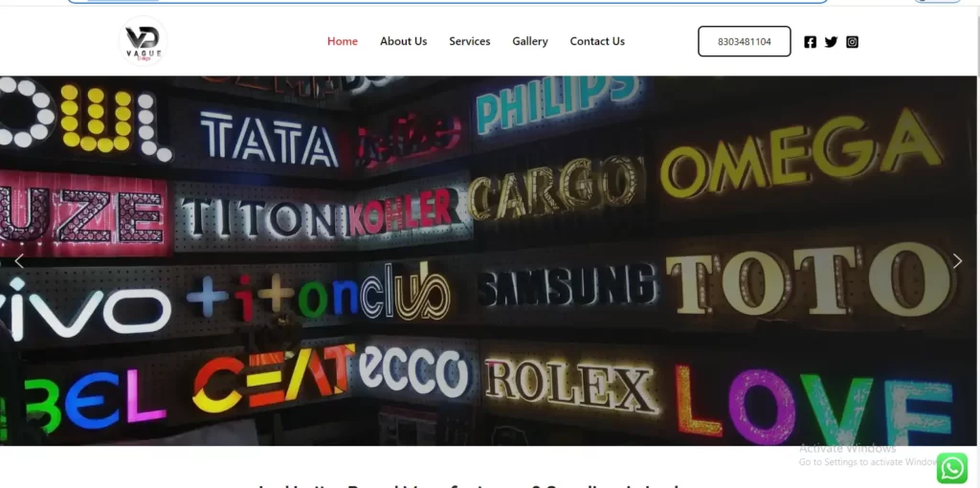Image resolution: width=980 pixels, height=488 pixels.
Task: Click the page's vertical scrollbar
Action: [x=974, y=239]
